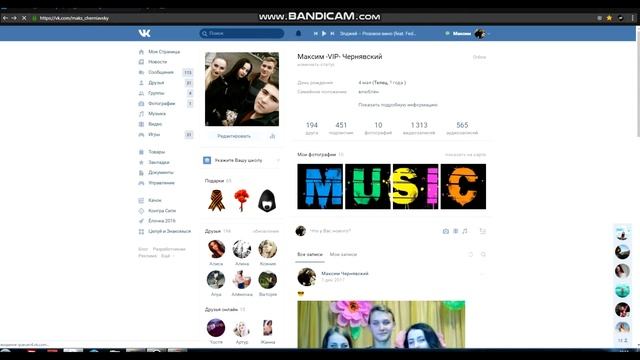640x360 pixels.
Task: Switch to the Мои записи tab
Action: click(x=343, y=254)
